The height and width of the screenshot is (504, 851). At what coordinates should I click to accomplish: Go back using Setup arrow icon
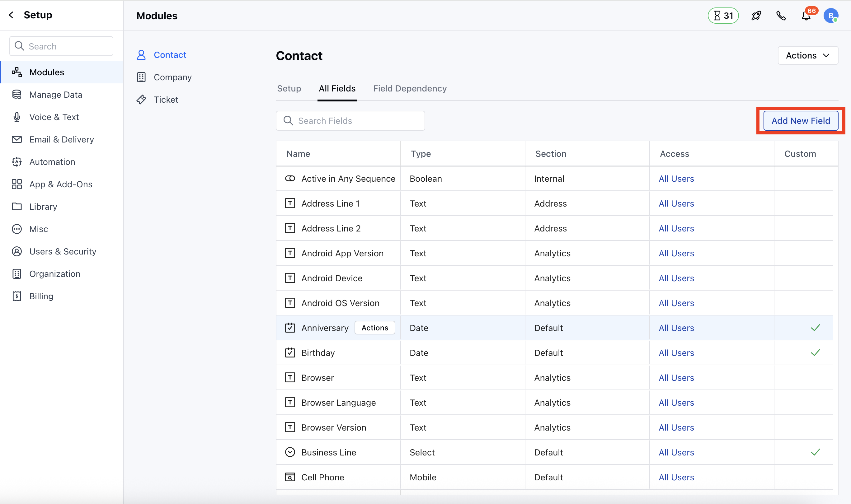pos(11,15)
